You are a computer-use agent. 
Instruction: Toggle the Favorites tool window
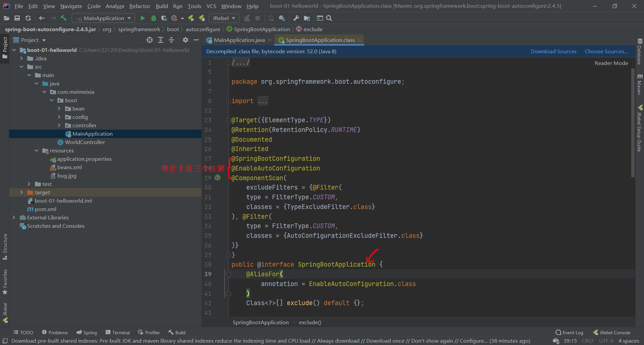(5, 282)
